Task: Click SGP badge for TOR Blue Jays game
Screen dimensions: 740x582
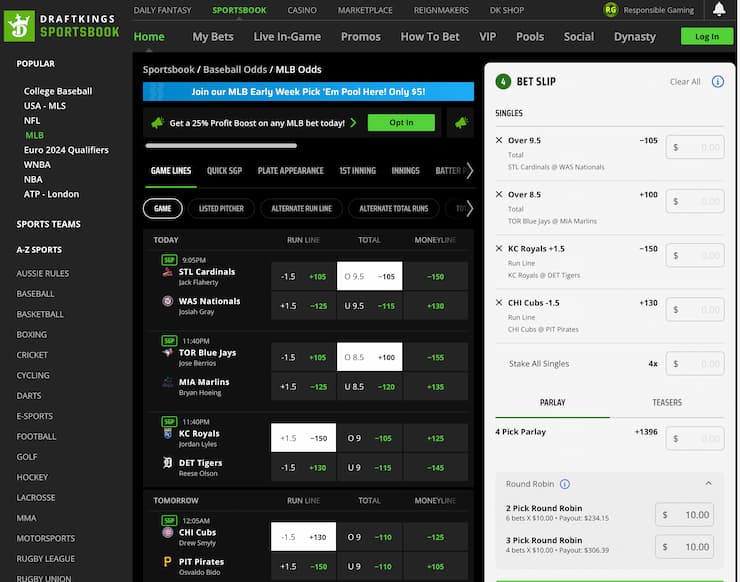Action: (169, 340)
